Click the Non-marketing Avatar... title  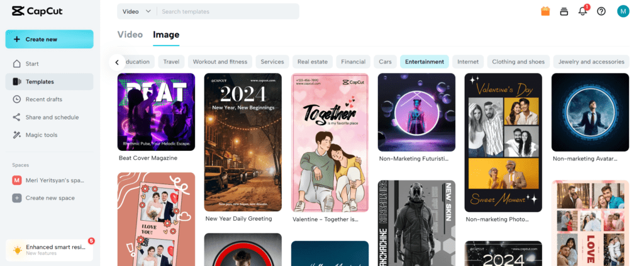586,158
